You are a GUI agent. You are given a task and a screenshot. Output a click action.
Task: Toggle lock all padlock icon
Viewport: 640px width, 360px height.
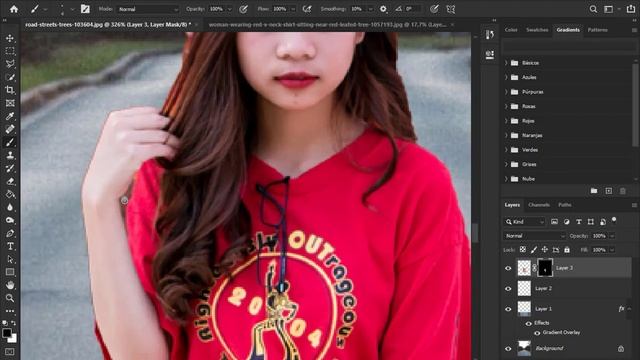click(567, 249)
